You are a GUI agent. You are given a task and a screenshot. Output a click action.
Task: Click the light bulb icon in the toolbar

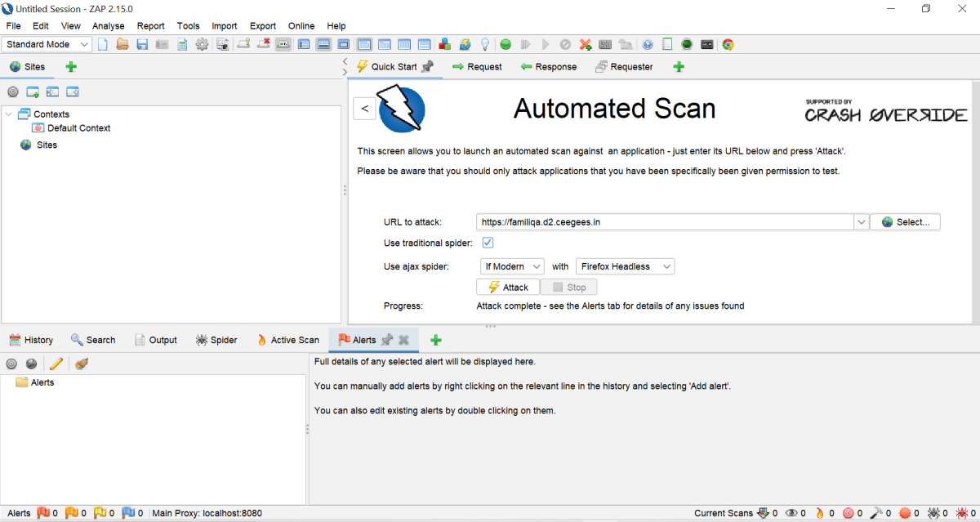coord(485,44)
